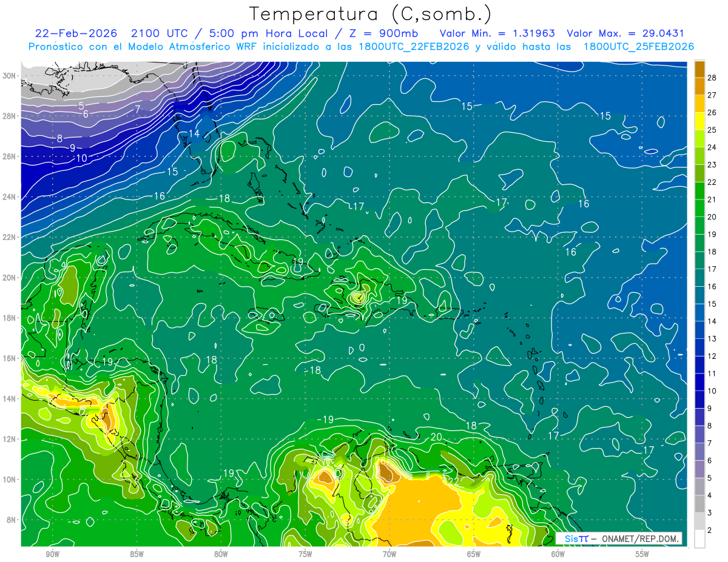Click the contour label 5 on the map
The image size is (728, 562).
(x=81, y=106)
